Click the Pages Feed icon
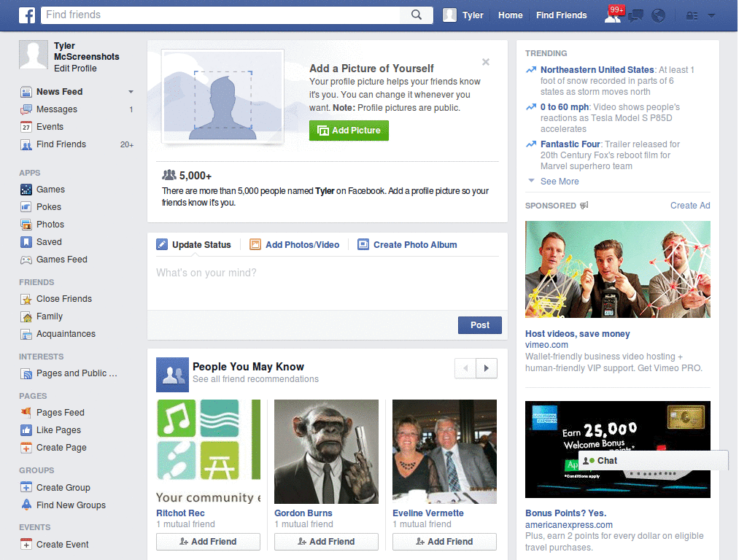 [26, 413]
